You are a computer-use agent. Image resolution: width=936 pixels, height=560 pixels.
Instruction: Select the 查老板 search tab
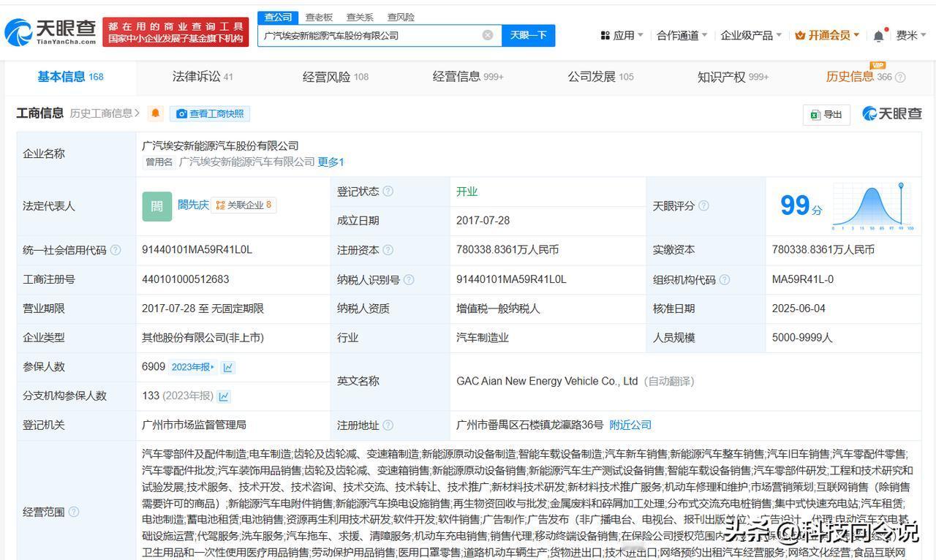[x=319, y=17]
